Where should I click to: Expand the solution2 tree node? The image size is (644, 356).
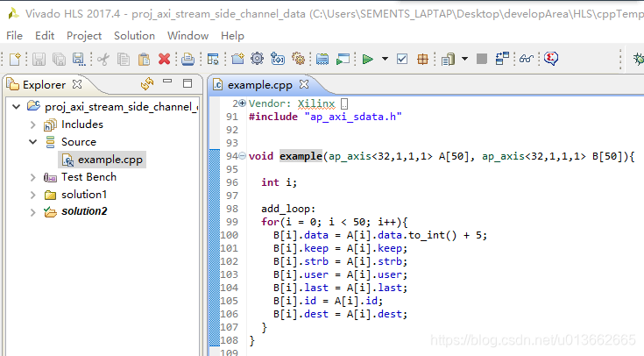click(x=33, y=212)
